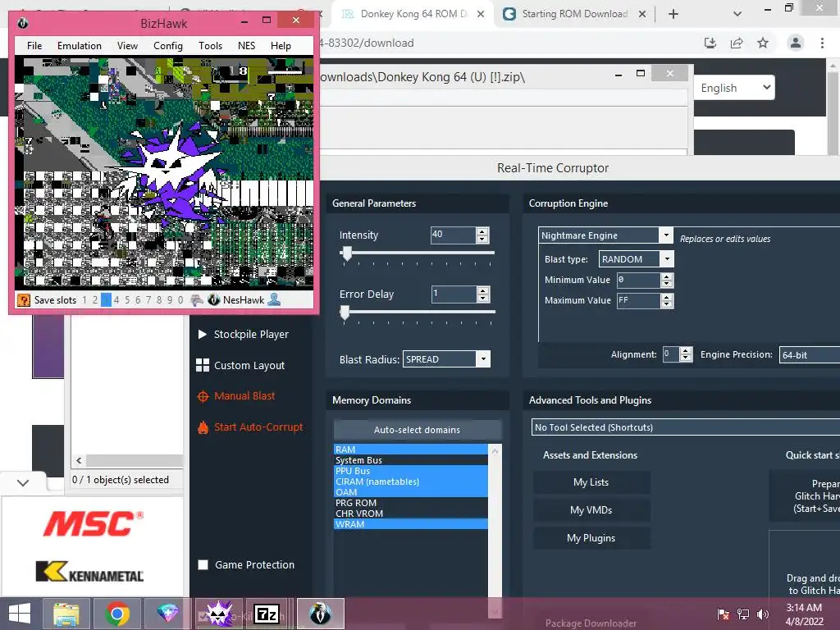Click the Error Delay slider handle
Screen dimensions: 840x630
pyautogui.click(x=345, y=313)
